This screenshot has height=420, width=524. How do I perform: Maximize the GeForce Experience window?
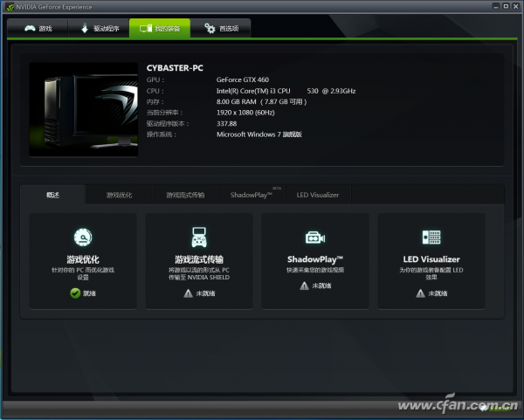click(x=506, y=6)
